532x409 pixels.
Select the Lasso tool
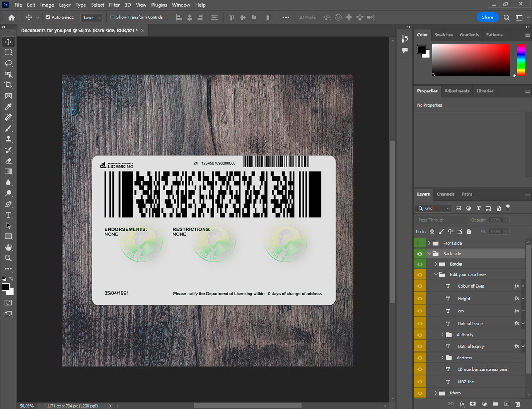pos(8,63)
